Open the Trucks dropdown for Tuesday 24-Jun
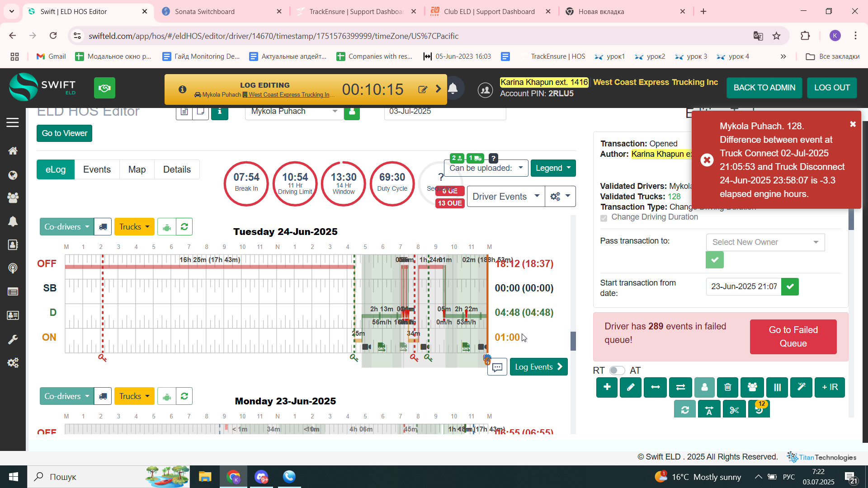Viewport: 868px width, 488px height. click(x=134, y=227)
